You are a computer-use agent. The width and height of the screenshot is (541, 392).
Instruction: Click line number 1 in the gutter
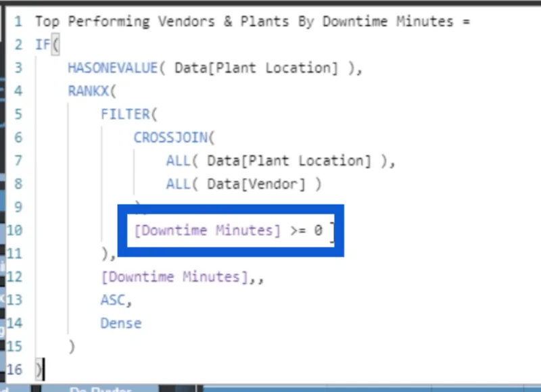[18, 22]
